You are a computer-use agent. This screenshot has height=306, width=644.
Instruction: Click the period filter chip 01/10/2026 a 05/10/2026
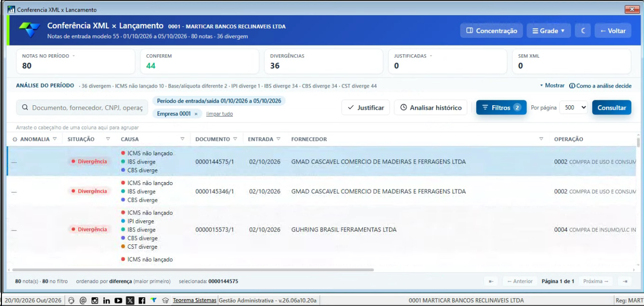point(219,101)
